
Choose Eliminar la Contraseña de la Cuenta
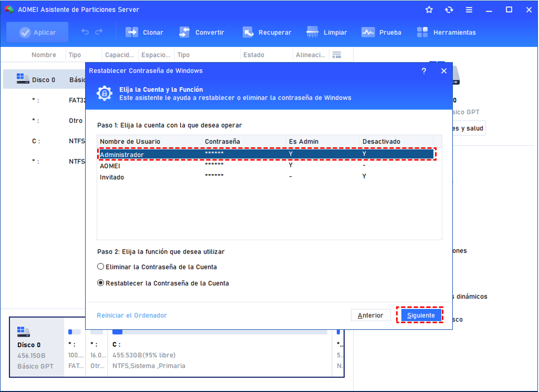click(x=157, y=267)
